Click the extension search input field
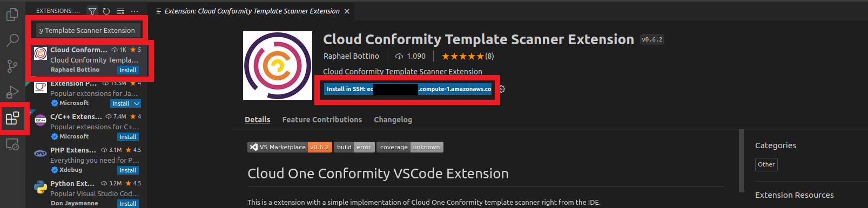The width and height of the screenshot is (868, 208). point(89,30)
